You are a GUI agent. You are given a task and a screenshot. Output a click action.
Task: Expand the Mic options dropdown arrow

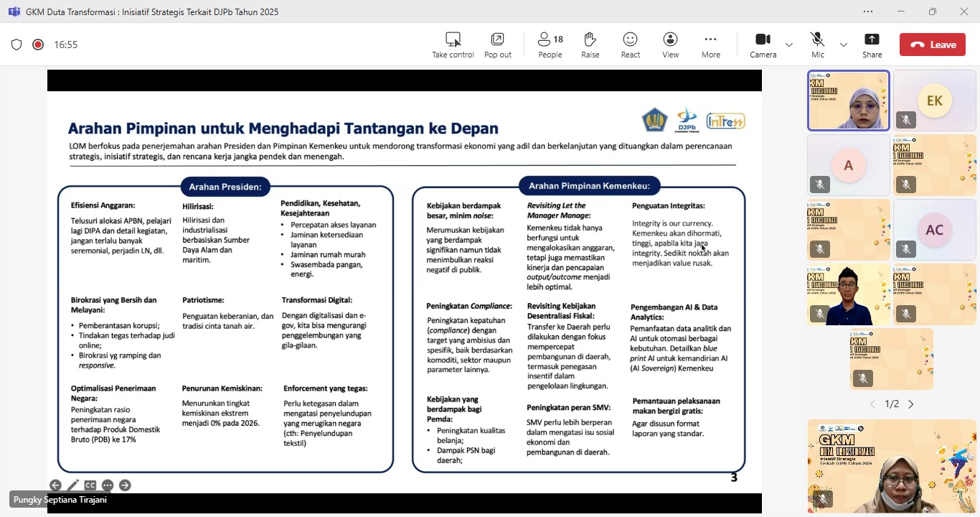(844, 45)
